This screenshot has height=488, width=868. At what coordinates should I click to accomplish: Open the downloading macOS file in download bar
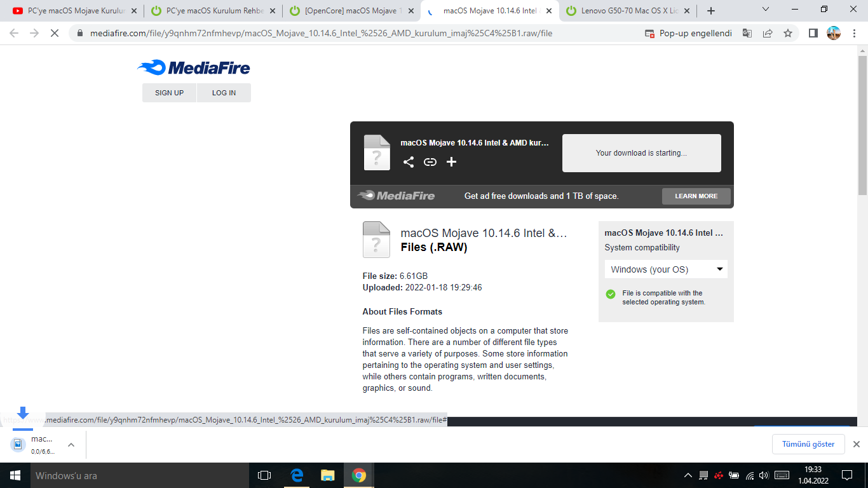[35, 444]
